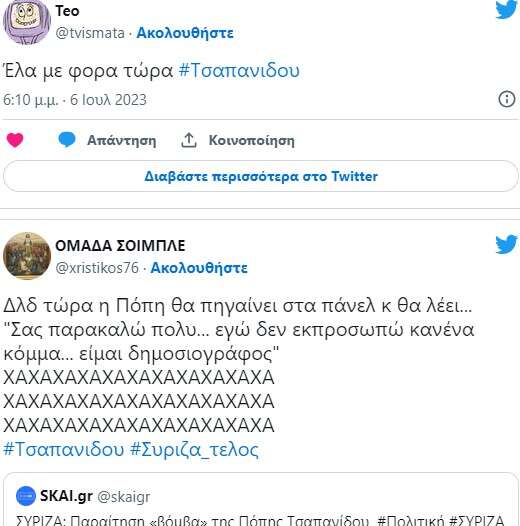Follow @xristikos76 via Ακολουθήστε link
This screenshot has width=520, height=526.
(199, 268)
